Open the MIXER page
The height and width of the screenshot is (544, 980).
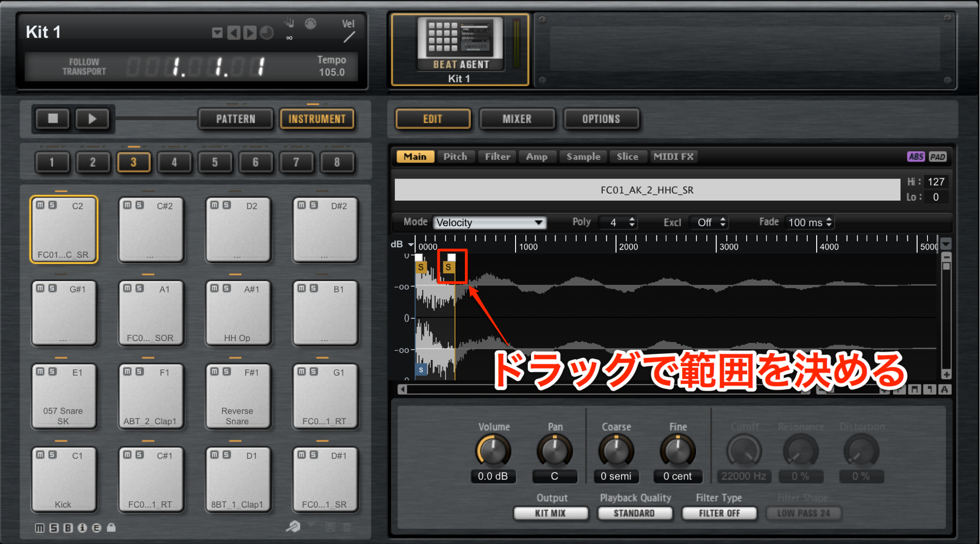click(x=517, y=119)
